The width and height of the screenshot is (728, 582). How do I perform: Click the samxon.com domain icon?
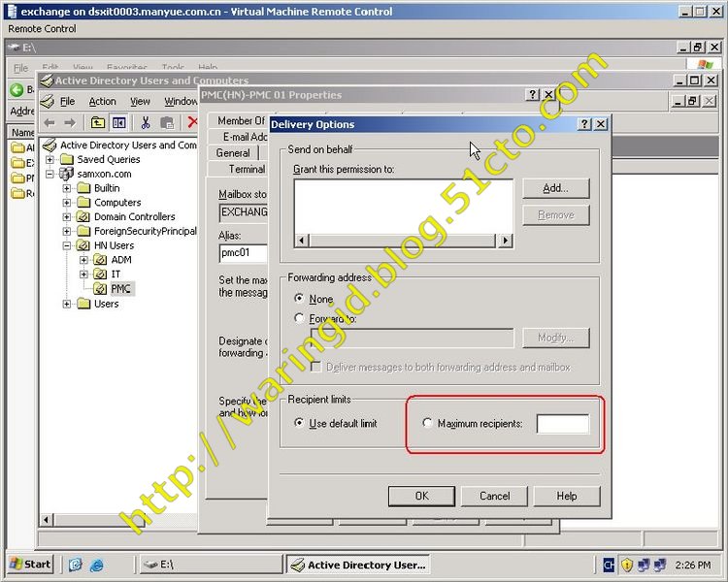67,174
